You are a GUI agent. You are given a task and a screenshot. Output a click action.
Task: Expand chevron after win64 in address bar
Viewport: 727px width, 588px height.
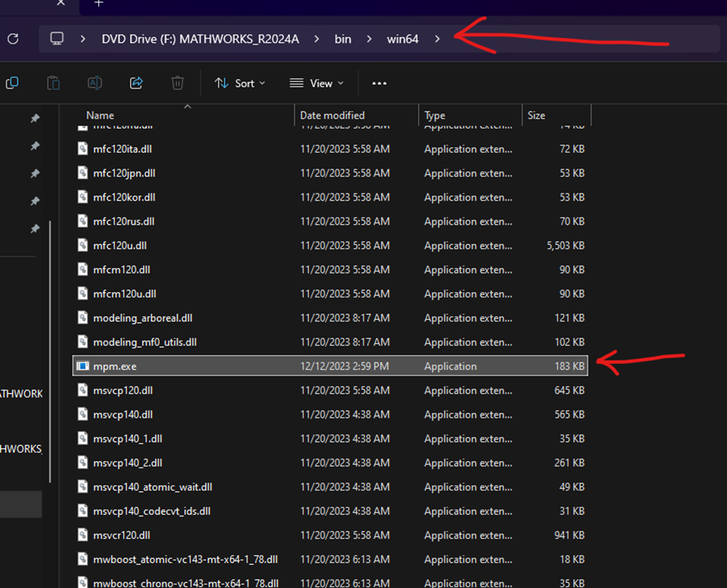[437, 39]
